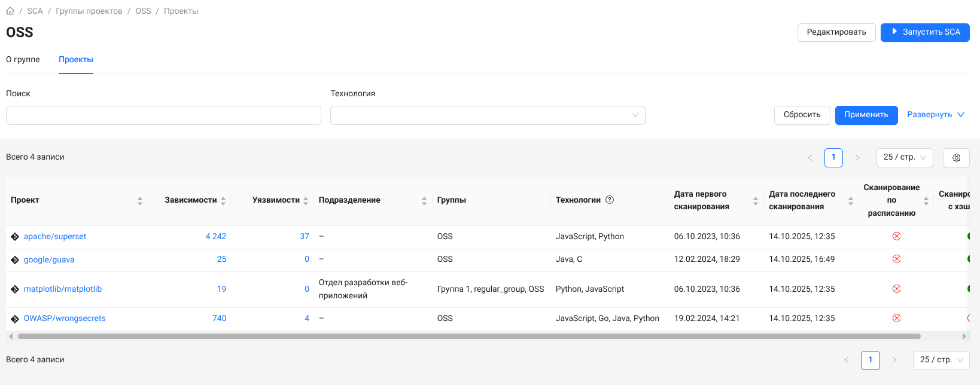Sort by Подразделение column arrows
The height and width of the screenshot is (385, 980).
pos(424,201)
